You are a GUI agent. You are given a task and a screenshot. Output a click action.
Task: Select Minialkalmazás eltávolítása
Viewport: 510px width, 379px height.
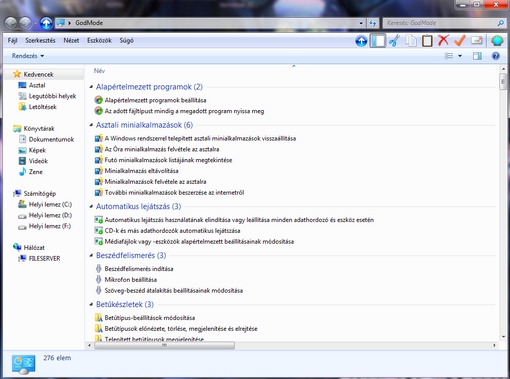click(137, 171)
